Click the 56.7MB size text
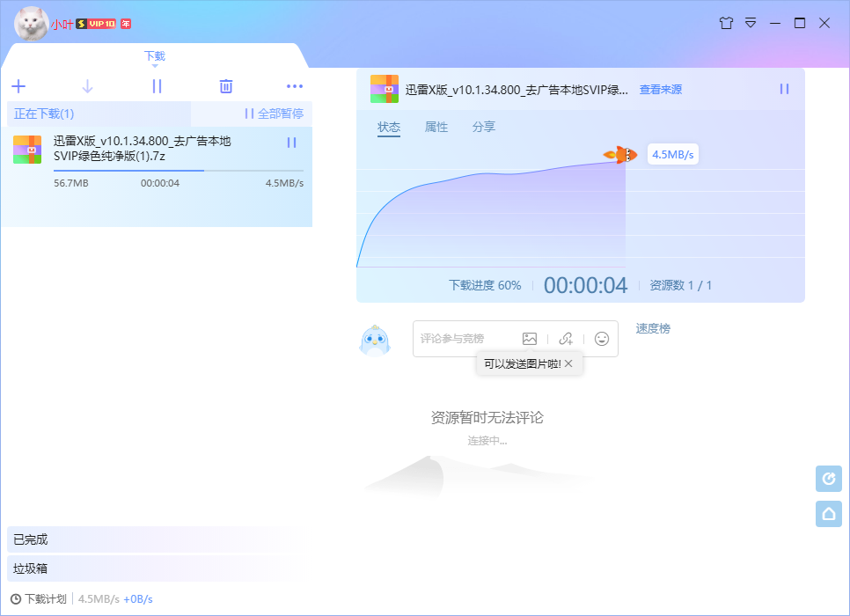The width and height of the screenshot is (850, 616). [71, 183]
